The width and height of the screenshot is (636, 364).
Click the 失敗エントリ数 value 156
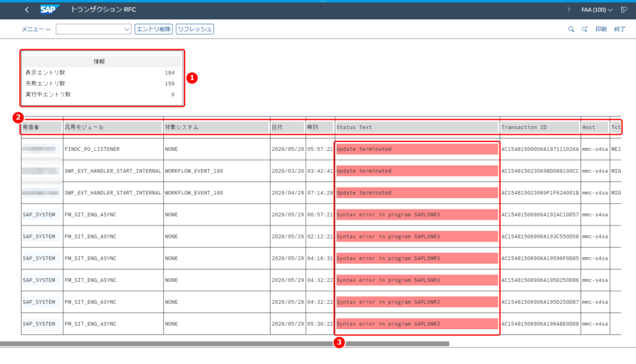point(170,84)
